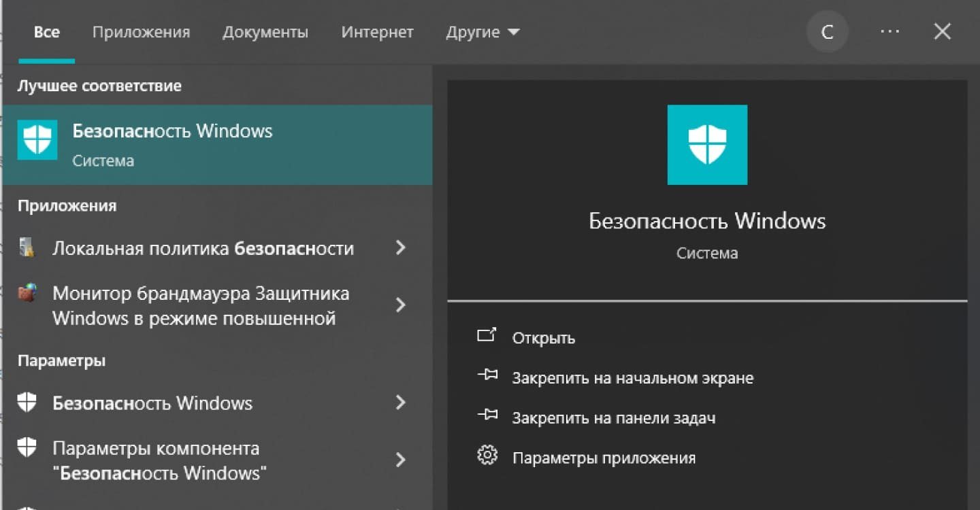Click the Безопасность Windows title in preview pane
This screenshot has width=980, height=510.
coord(707,221)
